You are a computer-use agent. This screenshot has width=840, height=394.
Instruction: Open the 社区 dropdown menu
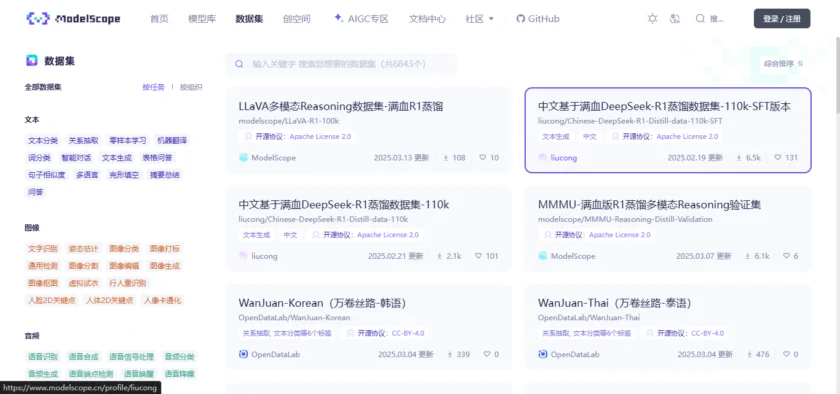pos(479,19)
